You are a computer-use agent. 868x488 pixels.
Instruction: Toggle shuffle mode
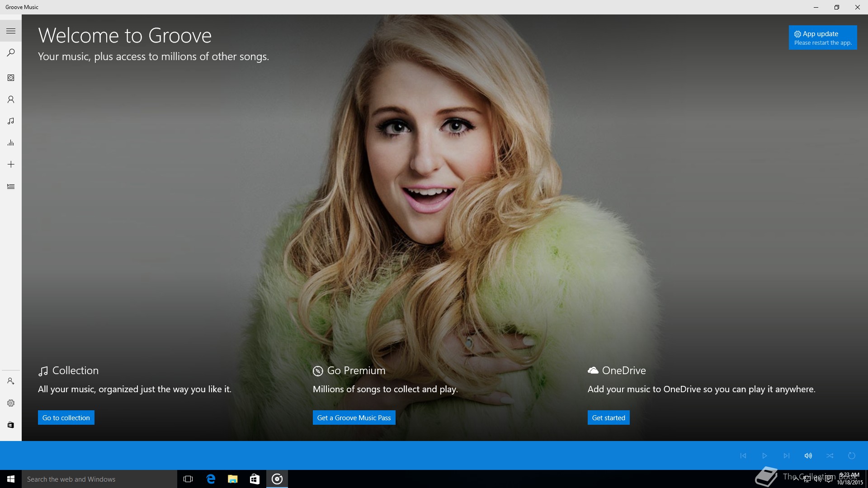(x=830, y=455)
